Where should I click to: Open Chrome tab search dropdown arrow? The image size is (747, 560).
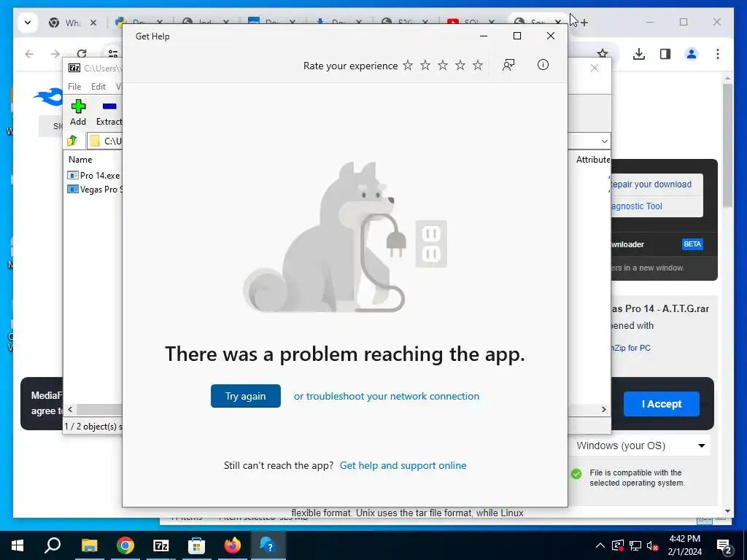[28, 23]
